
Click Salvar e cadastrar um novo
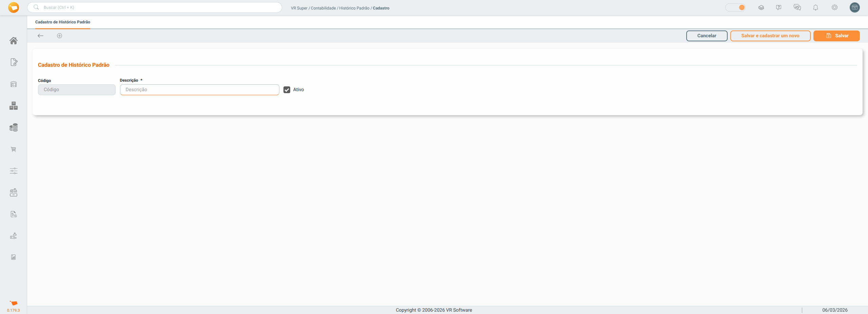[x=770, y=36]
